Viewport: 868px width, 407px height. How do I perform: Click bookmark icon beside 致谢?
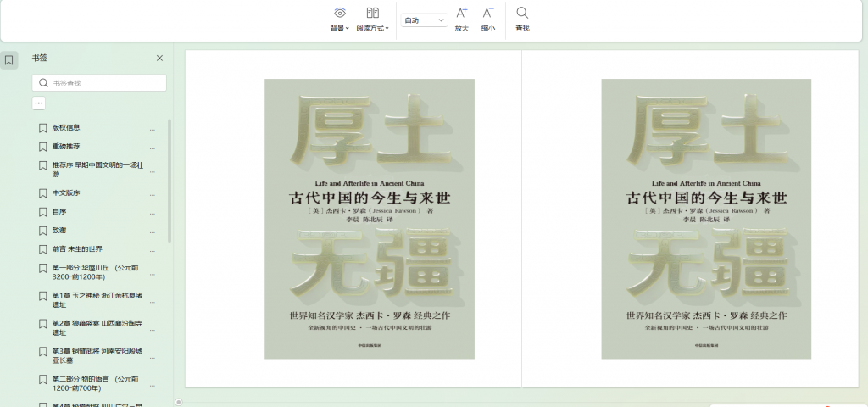click(42, 231)
